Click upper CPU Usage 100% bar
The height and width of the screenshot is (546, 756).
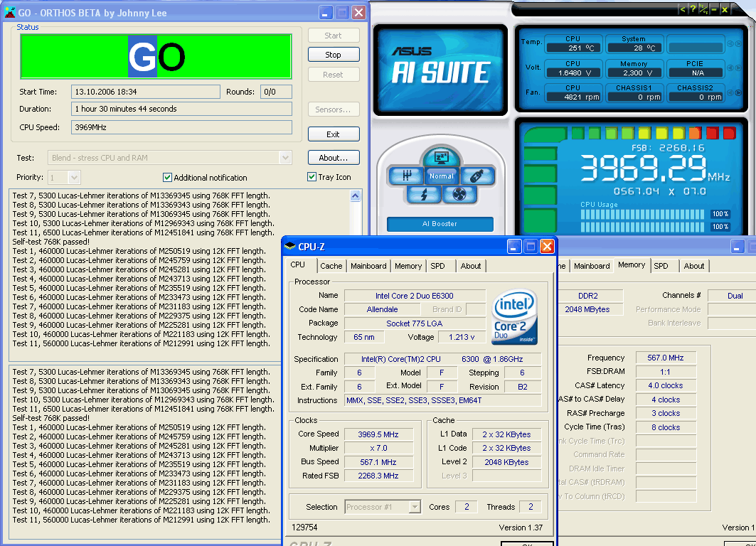coord(643,215)
